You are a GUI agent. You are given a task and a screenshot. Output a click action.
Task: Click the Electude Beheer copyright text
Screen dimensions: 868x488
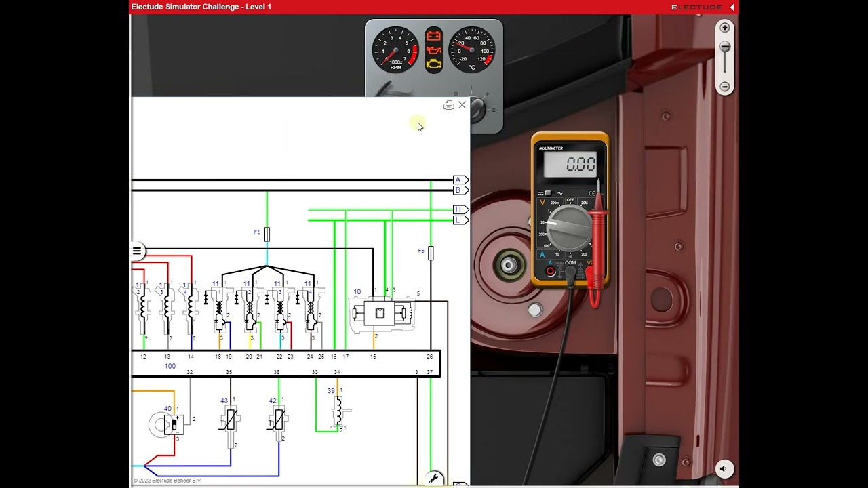(167, 481)
